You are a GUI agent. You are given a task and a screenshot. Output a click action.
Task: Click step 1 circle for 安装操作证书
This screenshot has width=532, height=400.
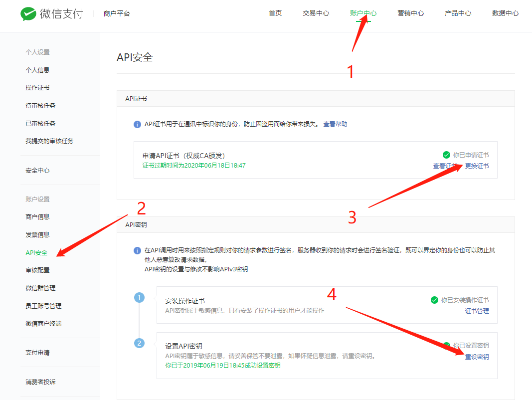[139, 298]
